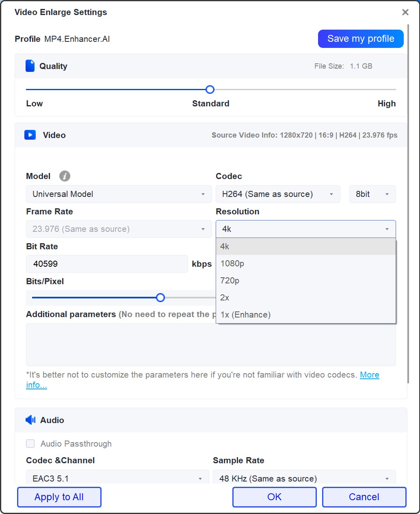Click the Save my profile button
The height and width of the screenshot is (514, 420).
coord(360,38)
